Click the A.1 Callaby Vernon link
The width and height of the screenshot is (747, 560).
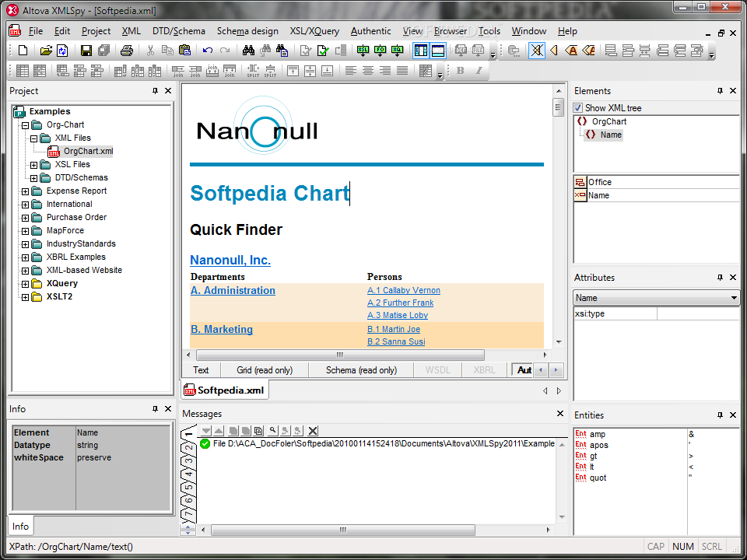(x=404, y=290)
